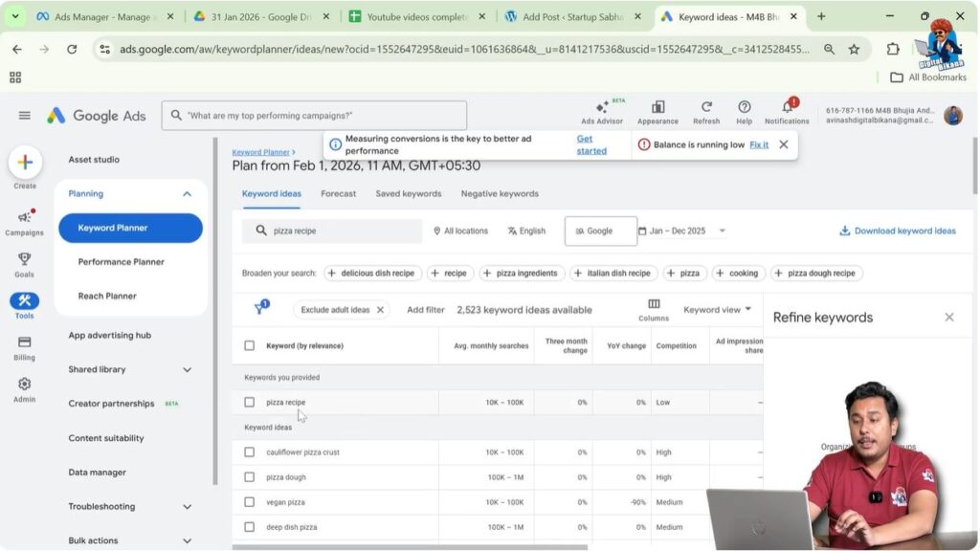Click the Campaigns icon in the sidebar
Viewport: 980px width, 551px height.
pos(24,218)
